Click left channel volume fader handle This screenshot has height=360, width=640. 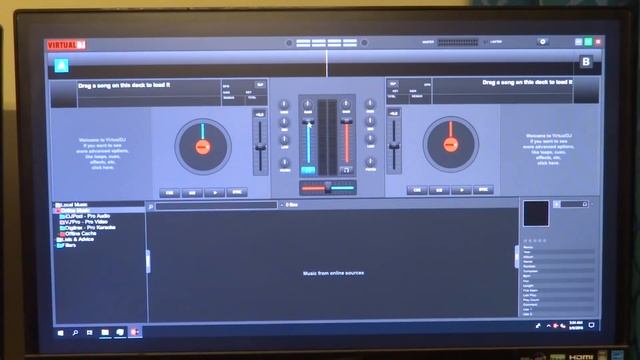click(308, 122)
